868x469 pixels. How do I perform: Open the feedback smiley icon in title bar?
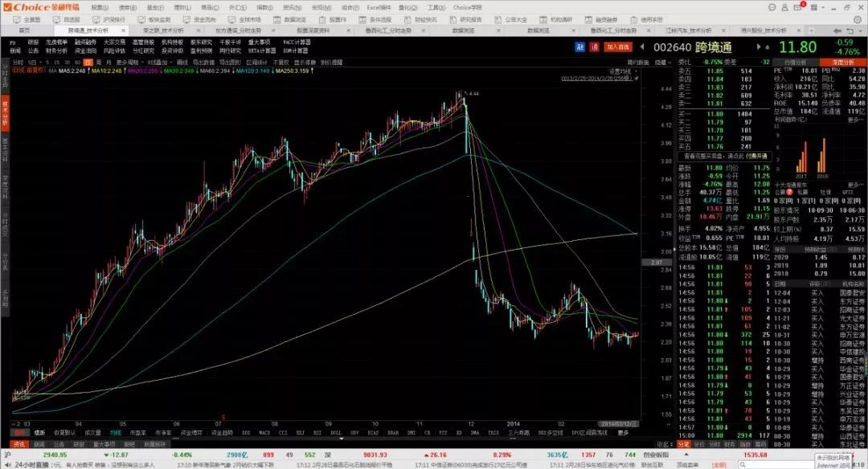[x=772, y=7]
